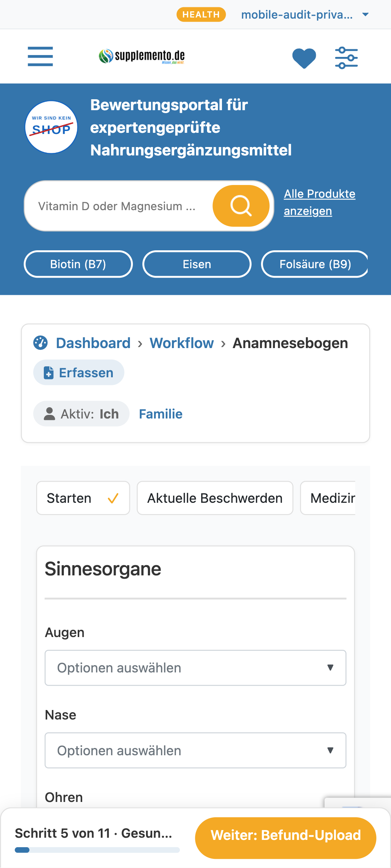Image resolution: width=391 pixels, height=868 pixels.
Task: Open filter settings sliders icon
Action: 346,58
